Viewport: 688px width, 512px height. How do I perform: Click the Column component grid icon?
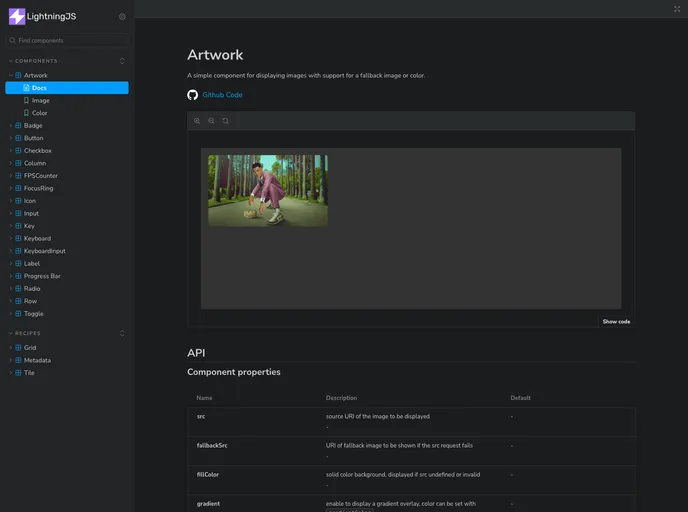[18, 163]
